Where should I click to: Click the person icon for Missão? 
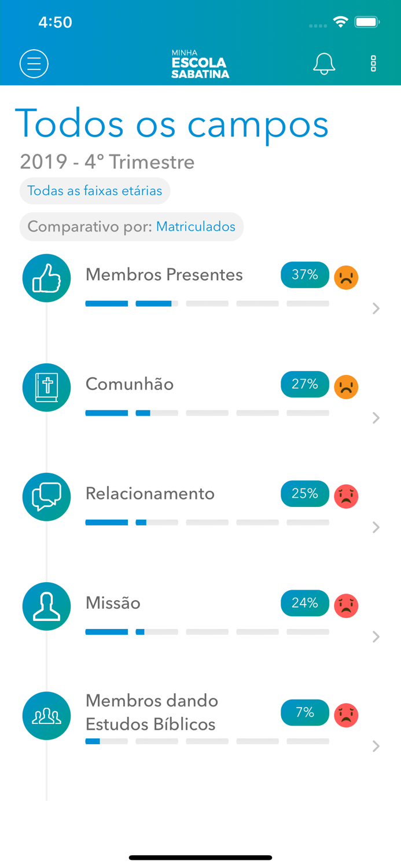click(x=46, y=606)
